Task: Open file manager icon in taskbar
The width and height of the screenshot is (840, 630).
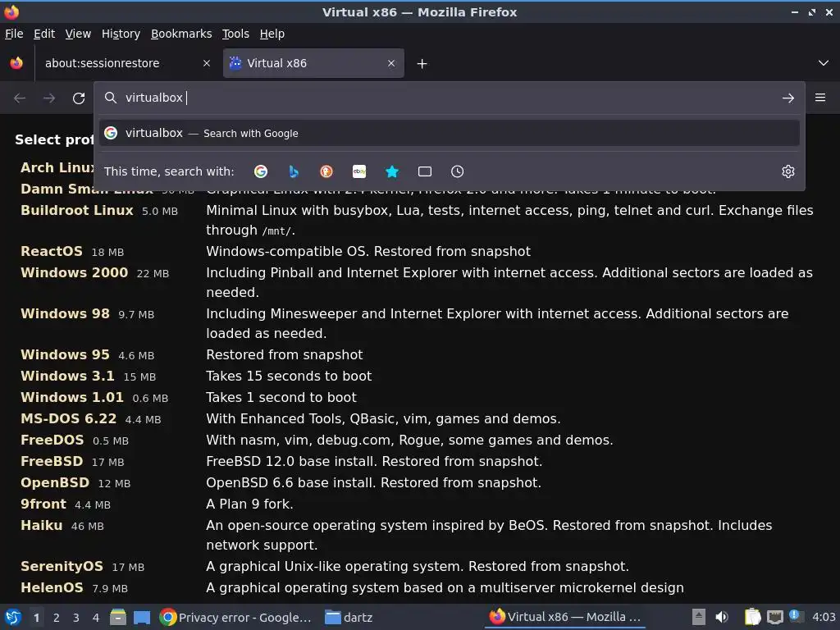Action: coord(118,617)
